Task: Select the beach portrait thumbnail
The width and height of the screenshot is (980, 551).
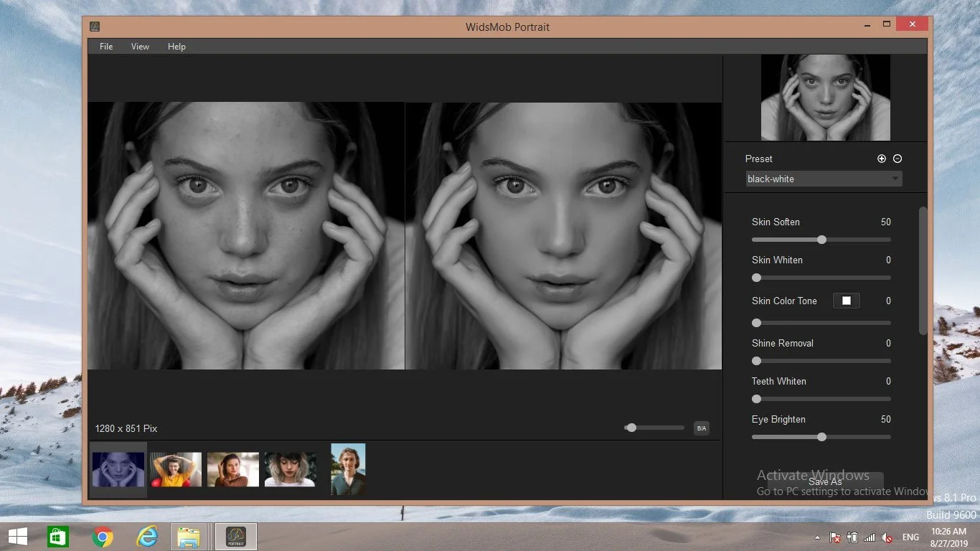Action: coord(348,469)
